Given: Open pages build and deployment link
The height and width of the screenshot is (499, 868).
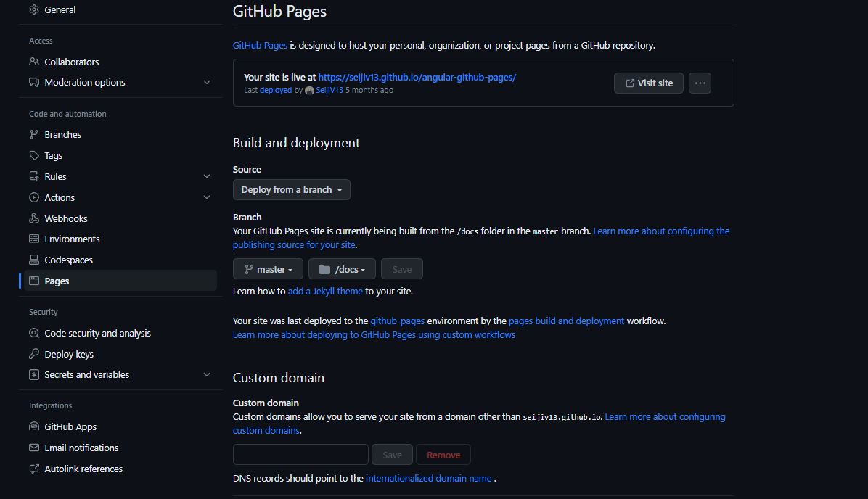Looking at the screenshot, I should tap(566, 321).
